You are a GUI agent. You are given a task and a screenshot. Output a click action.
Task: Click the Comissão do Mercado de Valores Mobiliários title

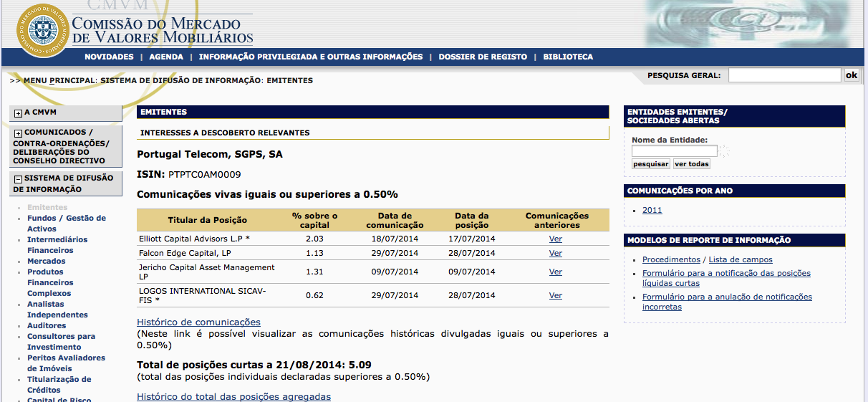tap(163, 31)
